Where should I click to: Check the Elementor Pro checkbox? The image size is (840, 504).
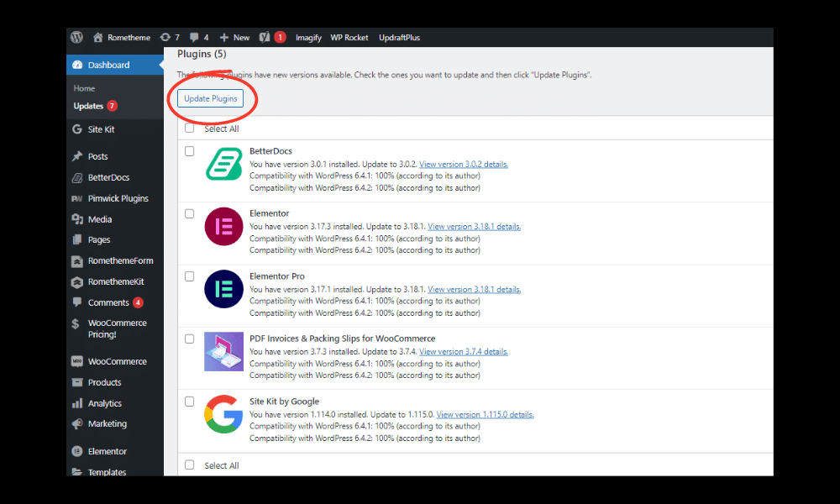pos(190,276)
